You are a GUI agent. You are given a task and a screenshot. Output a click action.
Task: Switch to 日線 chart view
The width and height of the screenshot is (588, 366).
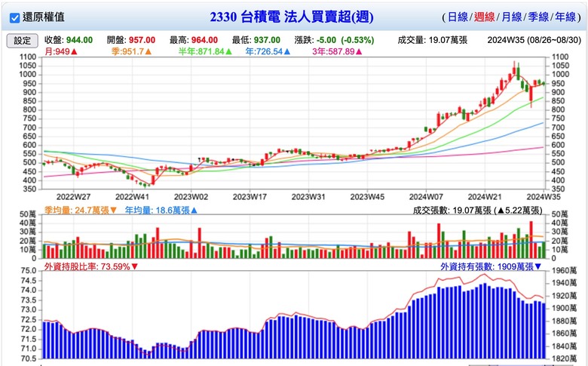(458, 17)
